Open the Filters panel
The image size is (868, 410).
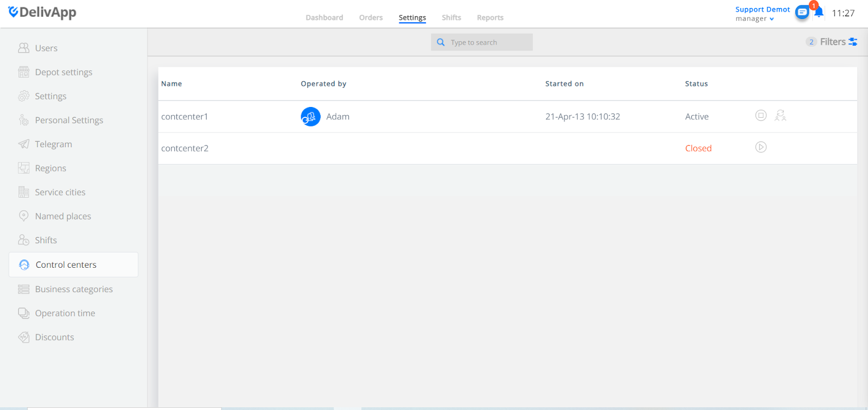pos(838,42)
